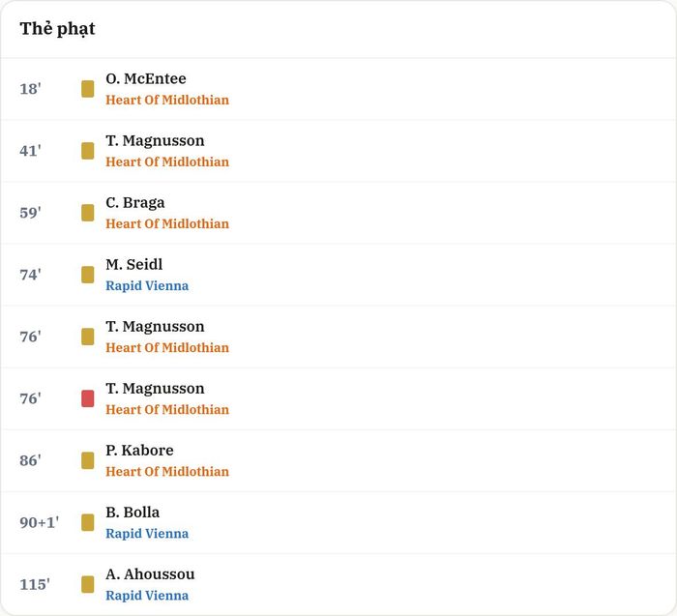
Task: Open player P. Kabore
Action: [139, 451]
